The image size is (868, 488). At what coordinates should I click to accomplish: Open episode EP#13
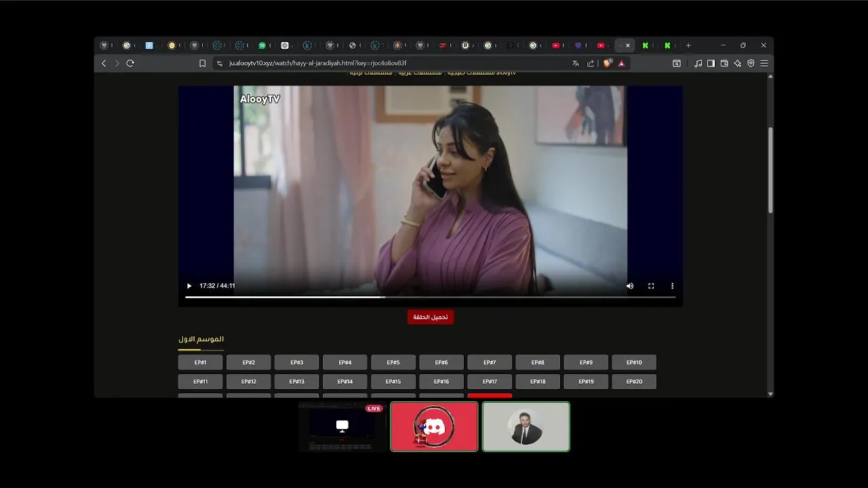(296, 382)
